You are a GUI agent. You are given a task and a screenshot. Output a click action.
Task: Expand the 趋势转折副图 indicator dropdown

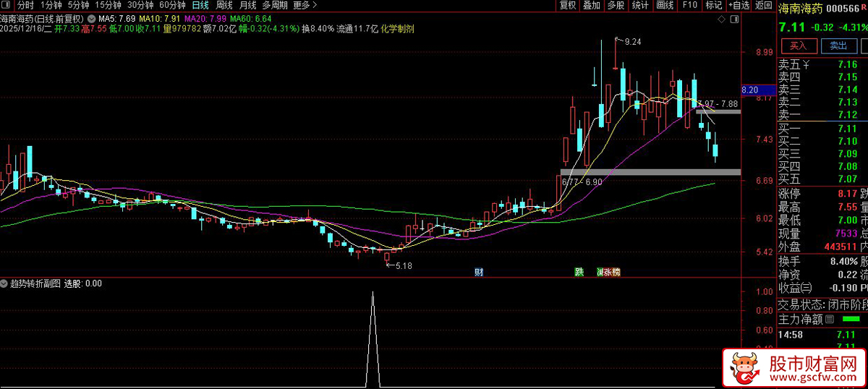[4, 283]
